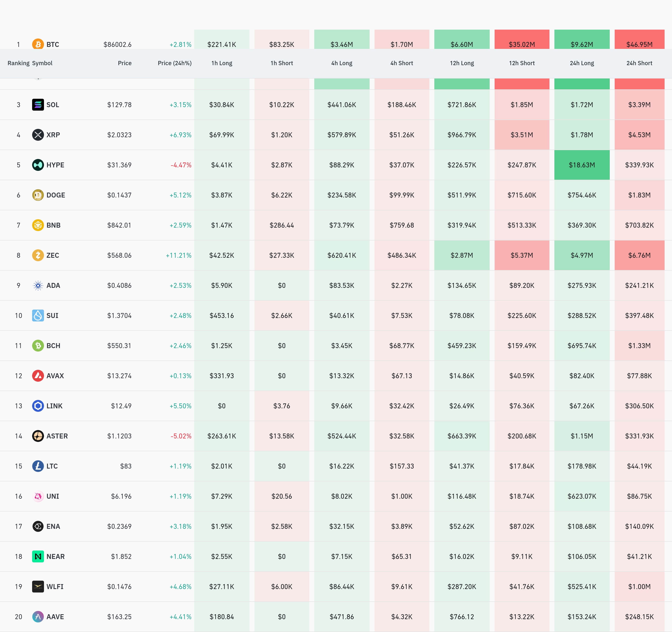Image resolution: width=672 pixels, height=632 pixels.
Task: Sort by Price (24h%) column header
Action: (x=174, y=63)
